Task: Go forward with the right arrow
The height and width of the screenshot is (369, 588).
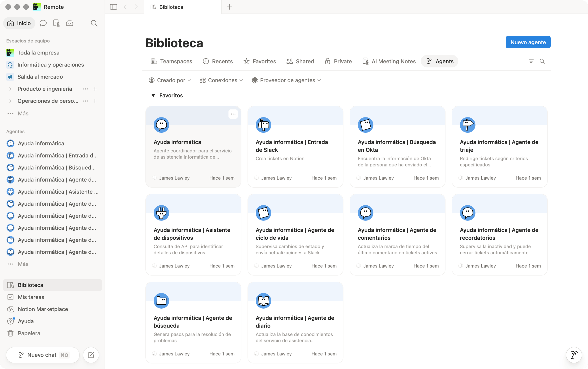Action: pos(136,7)
